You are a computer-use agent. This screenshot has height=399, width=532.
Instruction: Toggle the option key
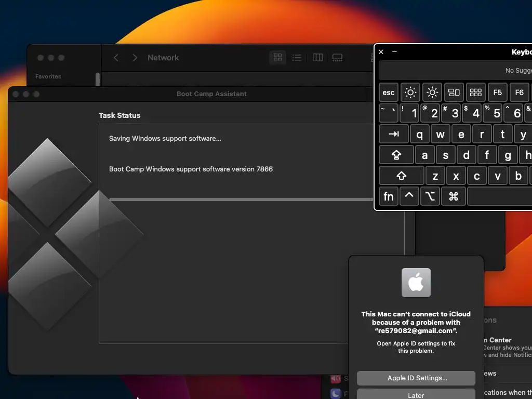tap(430, 196)
